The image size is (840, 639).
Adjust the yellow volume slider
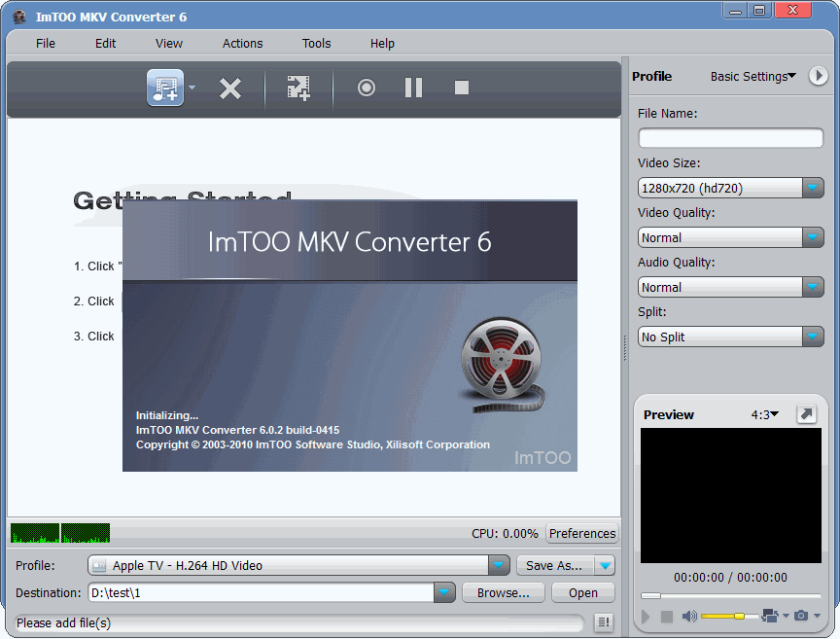point(728,616)
